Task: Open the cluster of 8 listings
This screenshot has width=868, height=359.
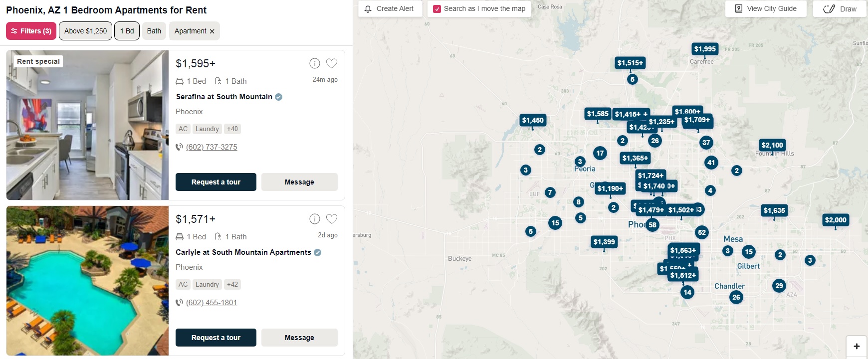Action: 579,202
